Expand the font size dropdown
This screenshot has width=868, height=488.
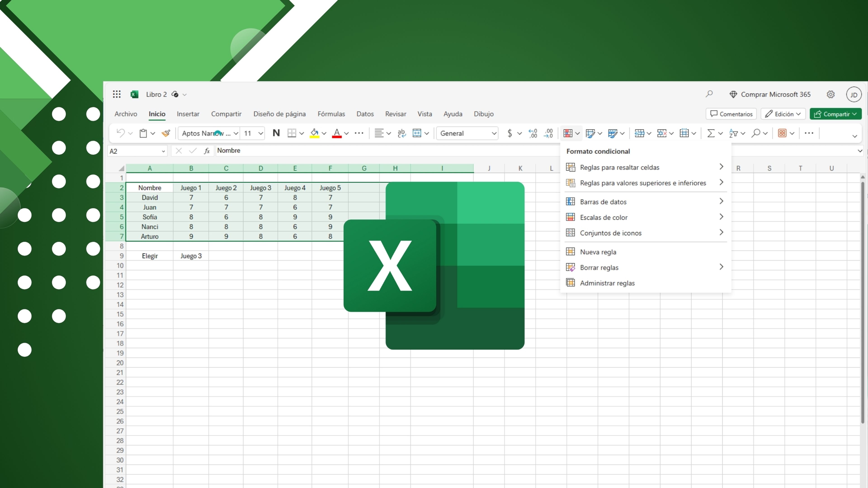pyautogui.click(x=260, y=133)
